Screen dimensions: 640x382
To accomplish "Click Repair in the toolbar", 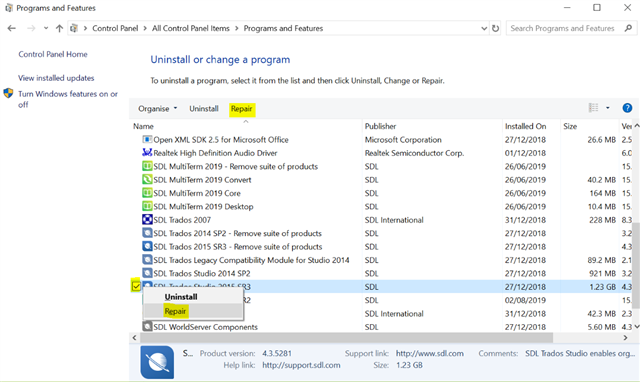I will 242,109.
